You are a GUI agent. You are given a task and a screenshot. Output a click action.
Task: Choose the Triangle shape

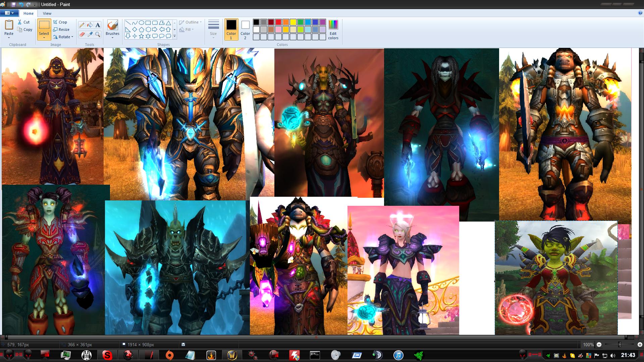point(168,23)
